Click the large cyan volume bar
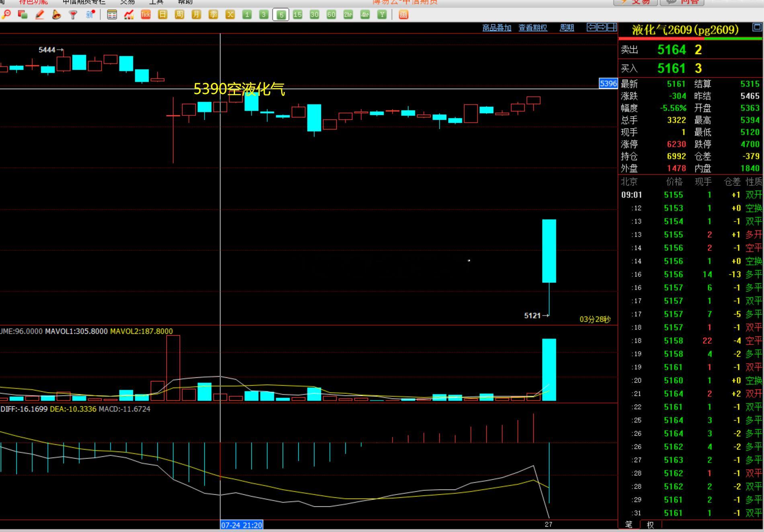This screenshot has height=532, width=764. click(x=549, y=370)
